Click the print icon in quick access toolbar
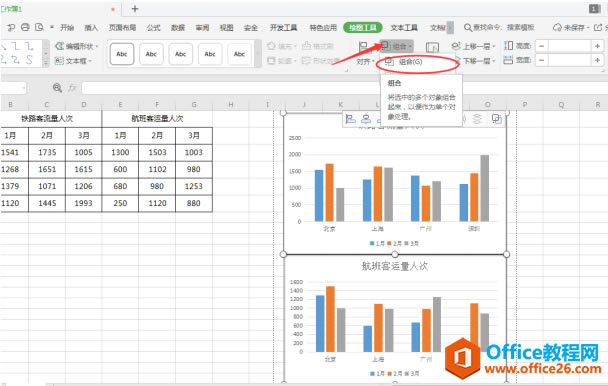Image resolution: width=608 pixels, height=386 pixels. [x=25, y=27]
